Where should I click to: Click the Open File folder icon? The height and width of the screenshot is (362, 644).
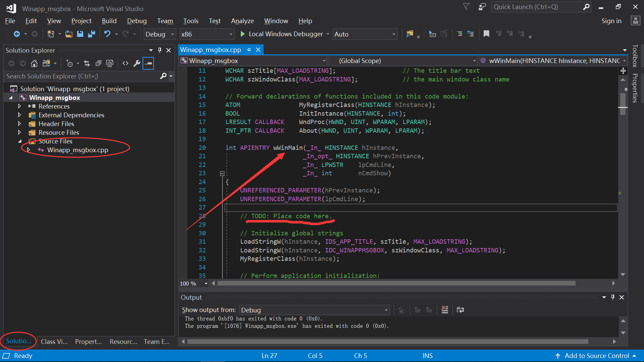[x=69, y=34]
